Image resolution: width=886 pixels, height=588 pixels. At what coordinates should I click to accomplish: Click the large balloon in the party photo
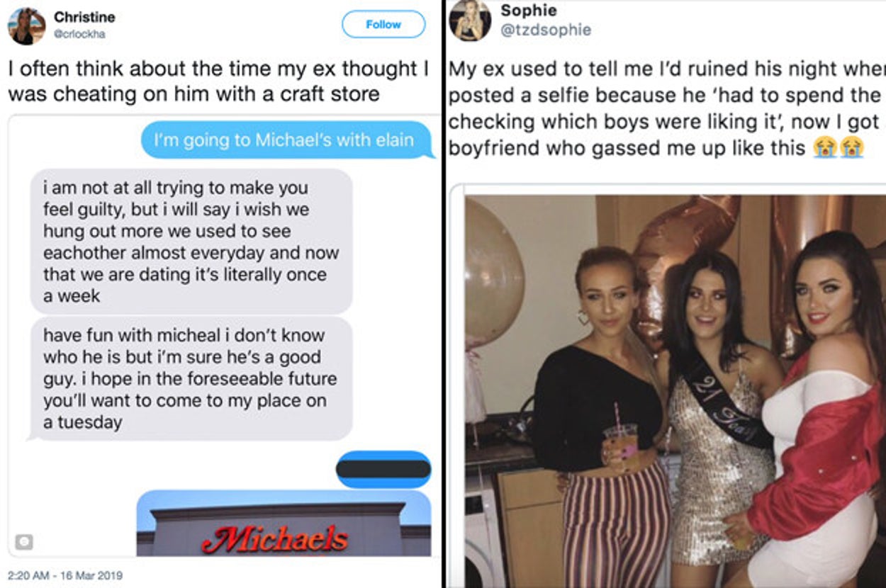tap(494, 273)
